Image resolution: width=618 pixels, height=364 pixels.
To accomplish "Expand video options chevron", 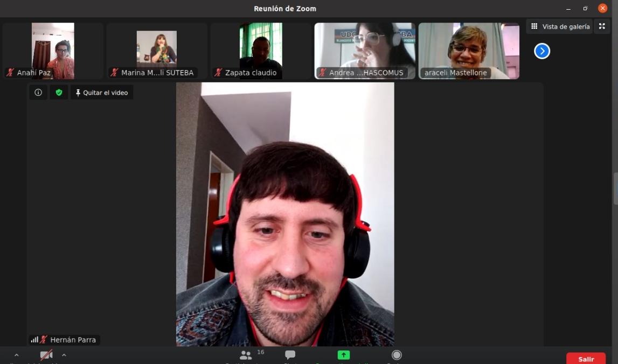I will coord(64,355).
